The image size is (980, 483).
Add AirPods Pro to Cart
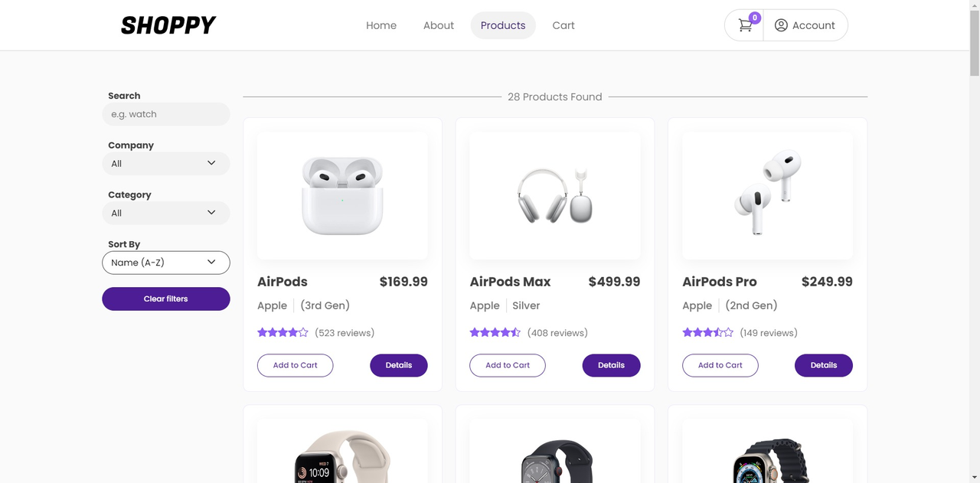(x=720, y=365)
